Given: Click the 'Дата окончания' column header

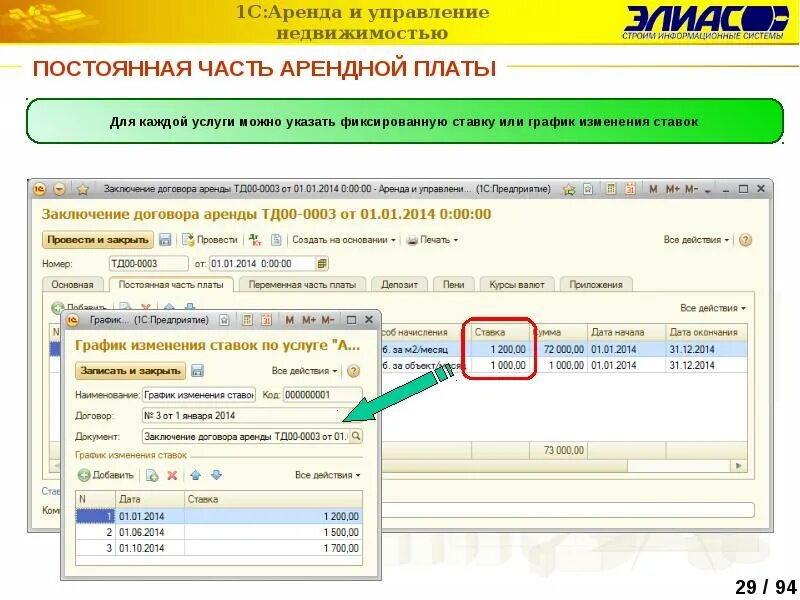Looking at the screenshot, I should 706,332.
